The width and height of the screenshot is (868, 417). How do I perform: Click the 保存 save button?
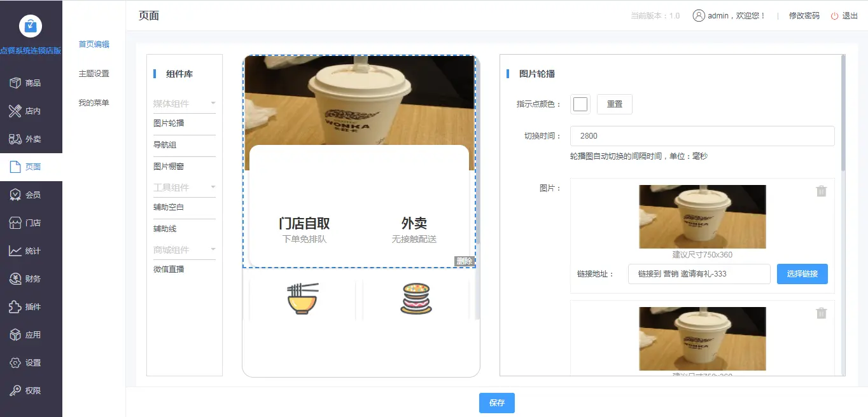coord(496,403)
